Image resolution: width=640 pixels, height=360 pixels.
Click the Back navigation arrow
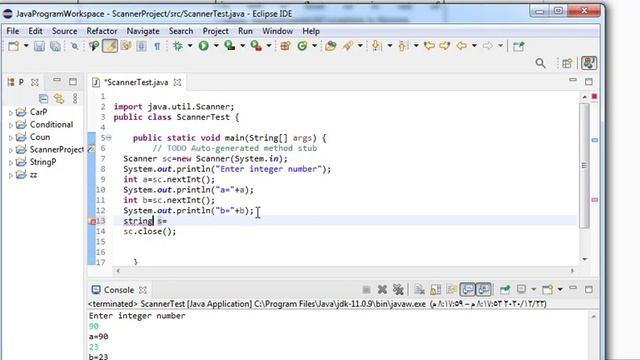point(461,46)
